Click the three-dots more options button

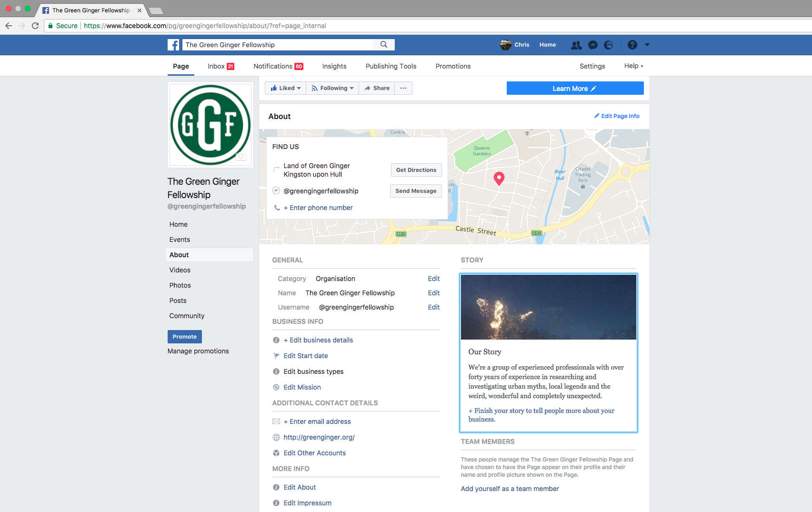(403, 88)
